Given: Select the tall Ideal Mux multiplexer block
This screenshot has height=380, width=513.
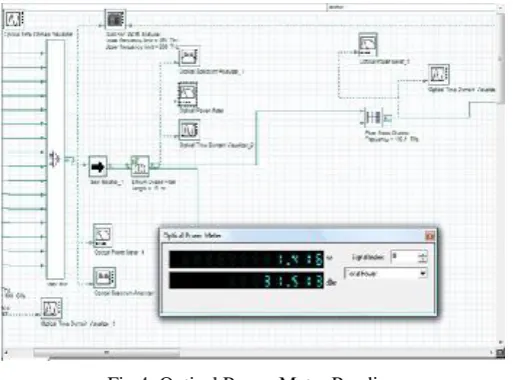Looking at the screenshot, I should pyautogui.click(x=55, y=159).
